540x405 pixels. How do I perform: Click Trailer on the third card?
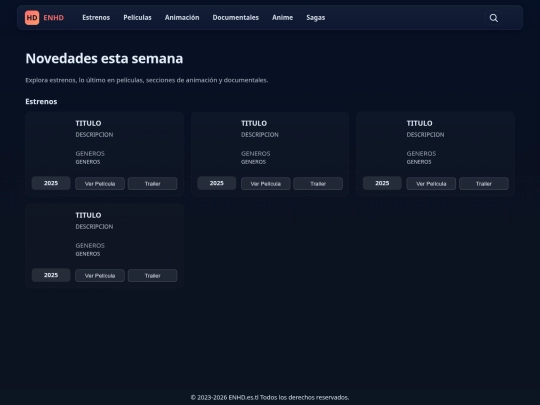[x=484, y=184]
